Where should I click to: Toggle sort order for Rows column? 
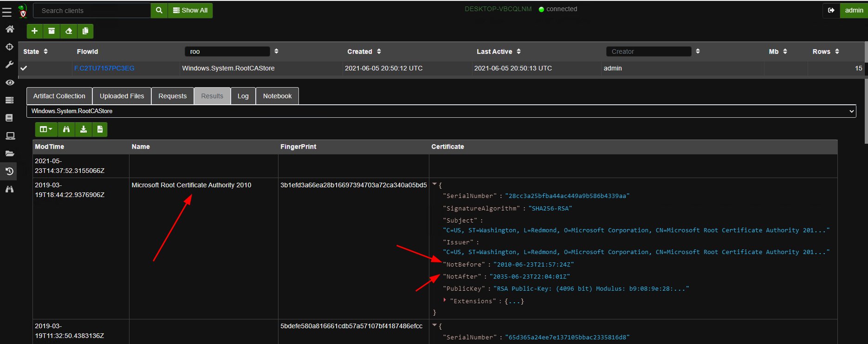coord(837,51)
